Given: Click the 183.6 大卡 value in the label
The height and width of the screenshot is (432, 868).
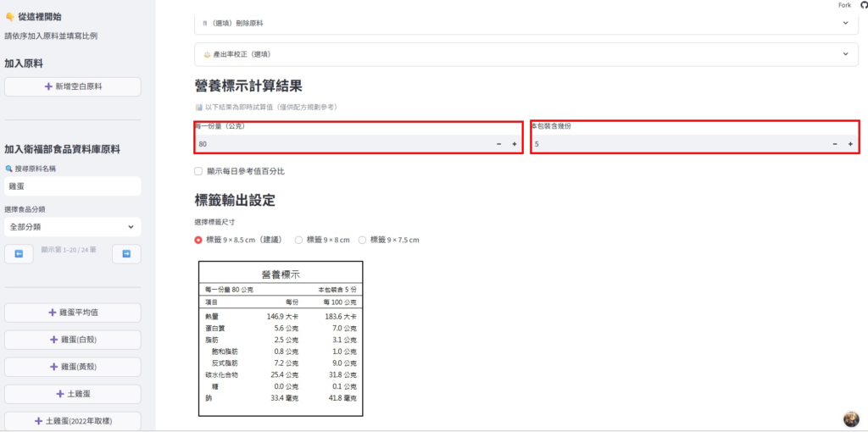Looking at the screenshot, I should click(340, 317).
